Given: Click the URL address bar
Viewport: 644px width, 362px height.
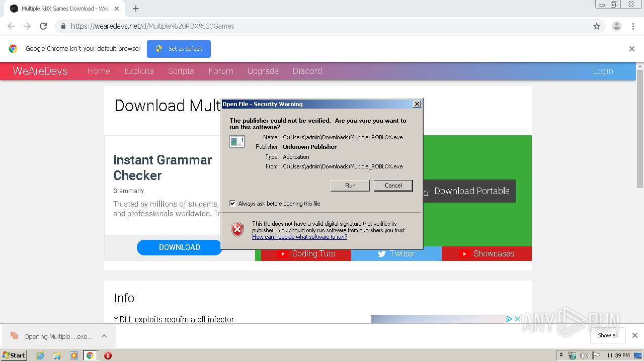Looking at the screenshot, I should [x=322, y=26].
